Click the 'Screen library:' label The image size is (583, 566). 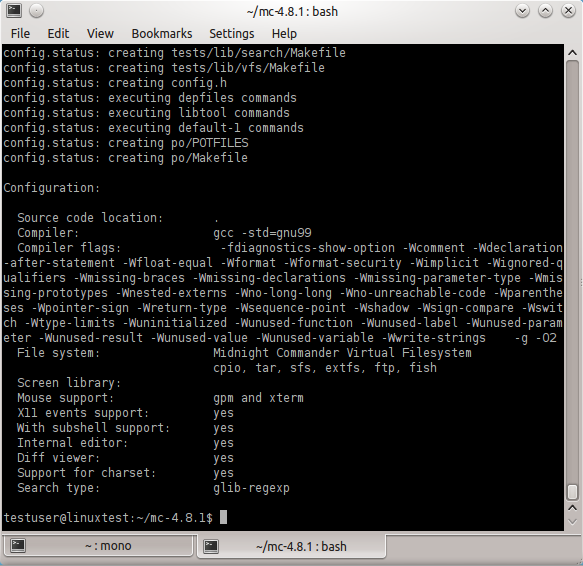tap(69, 383)
